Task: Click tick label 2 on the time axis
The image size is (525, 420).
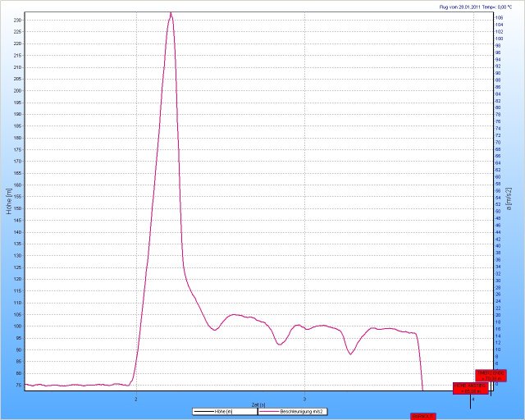Action: (x=136, y=399)
